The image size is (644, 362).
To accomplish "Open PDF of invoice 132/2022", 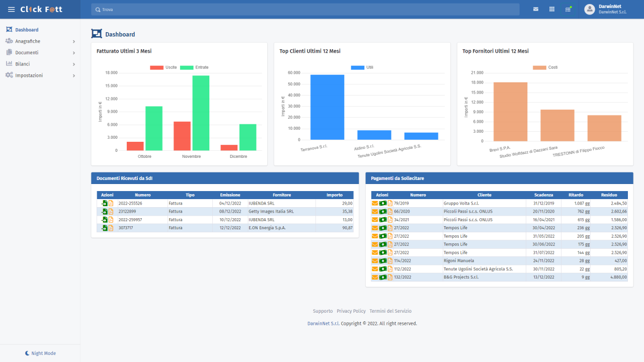I will pyautogui.click(x=390, y=277).
